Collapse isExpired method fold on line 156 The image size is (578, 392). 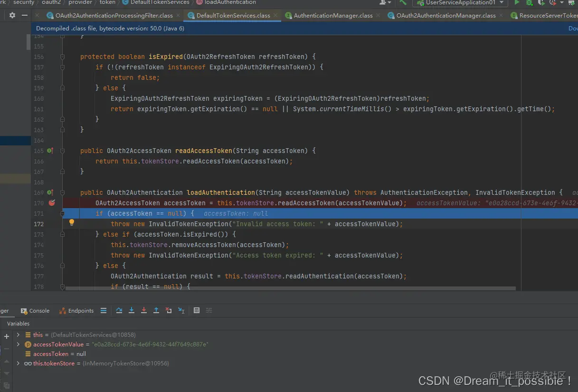(62, 57)
